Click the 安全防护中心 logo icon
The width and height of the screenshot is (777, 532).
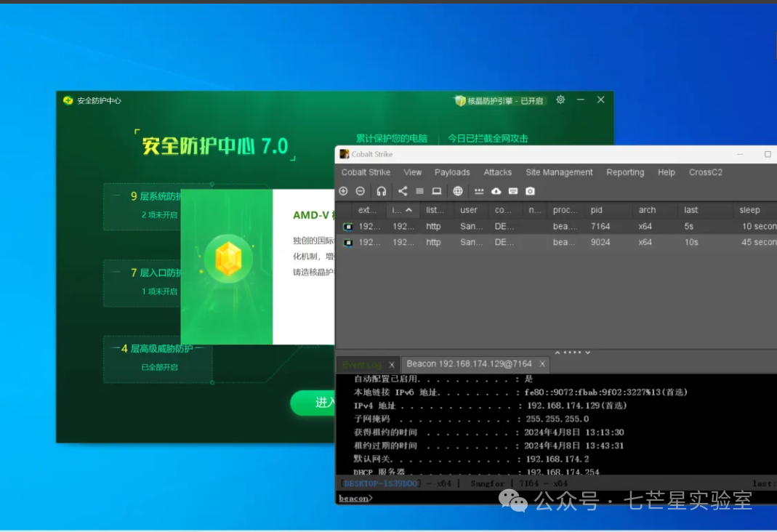(68, 100)
